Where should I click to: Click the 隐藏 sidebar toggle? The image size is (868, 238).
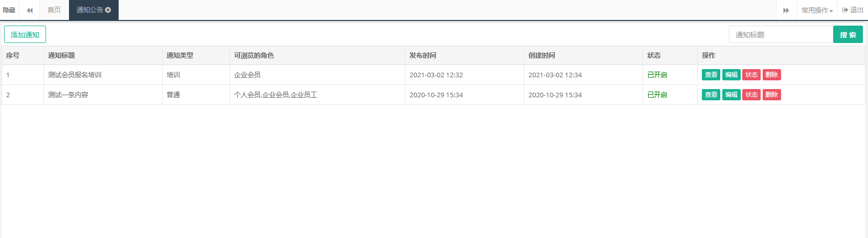click(9, 10)
